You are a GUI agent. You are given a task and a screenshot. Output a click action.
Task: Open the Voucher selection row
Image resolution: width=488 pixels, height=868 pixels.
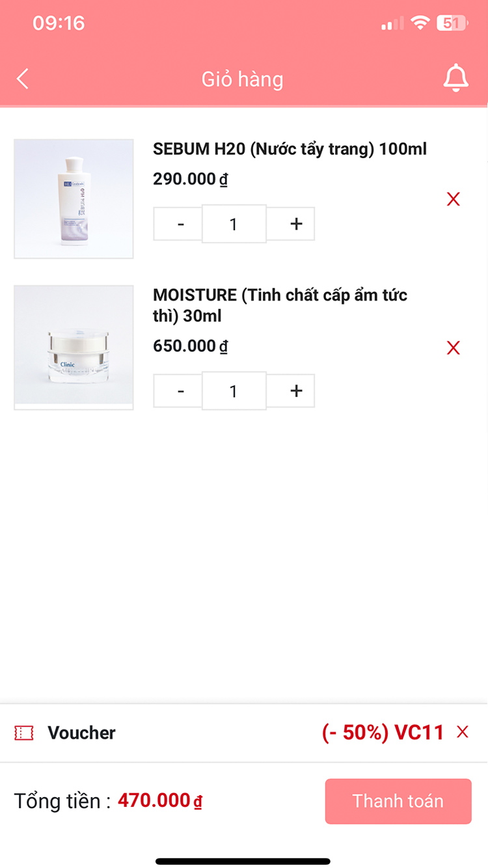(x=244, y=733)
